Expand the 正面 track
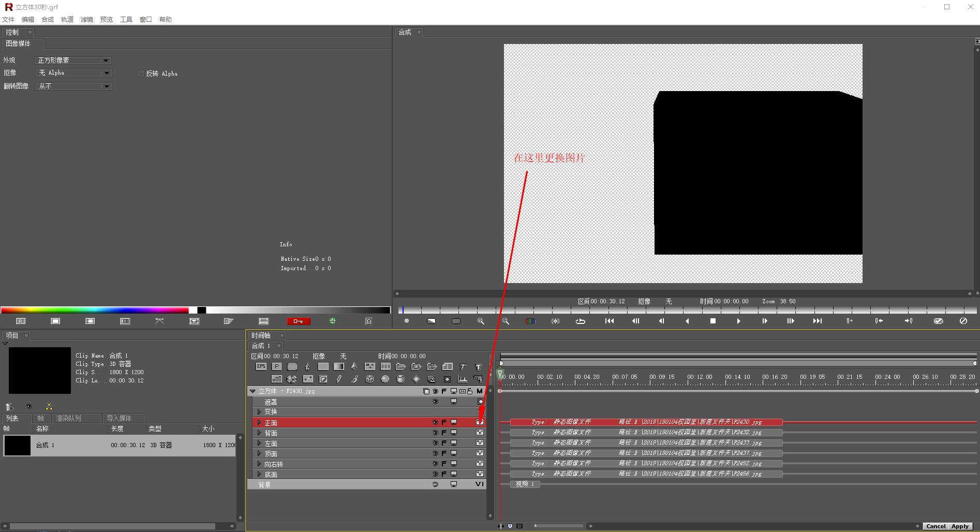This screenshot has width=980, height=532. 259,422
